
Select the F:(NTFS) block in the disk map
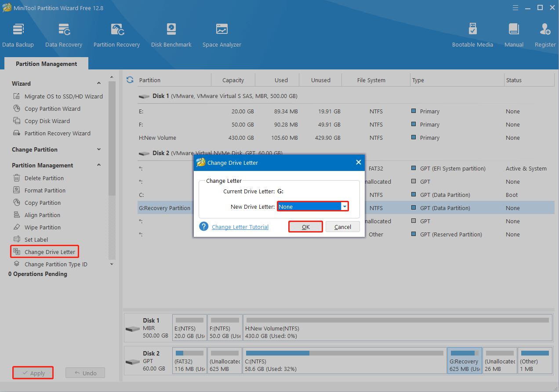(x=225, y=328)
